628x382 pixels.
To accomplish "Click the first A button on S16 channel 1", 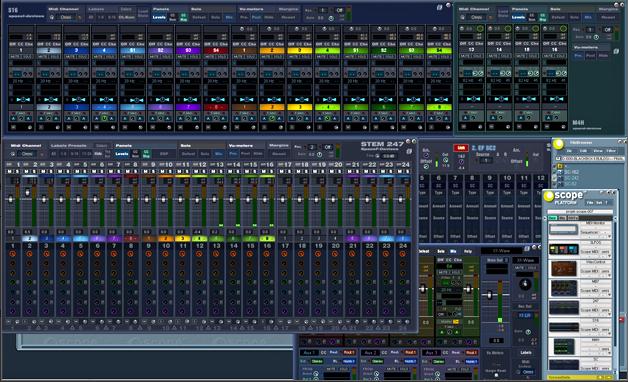I will [x=14, y=118].
